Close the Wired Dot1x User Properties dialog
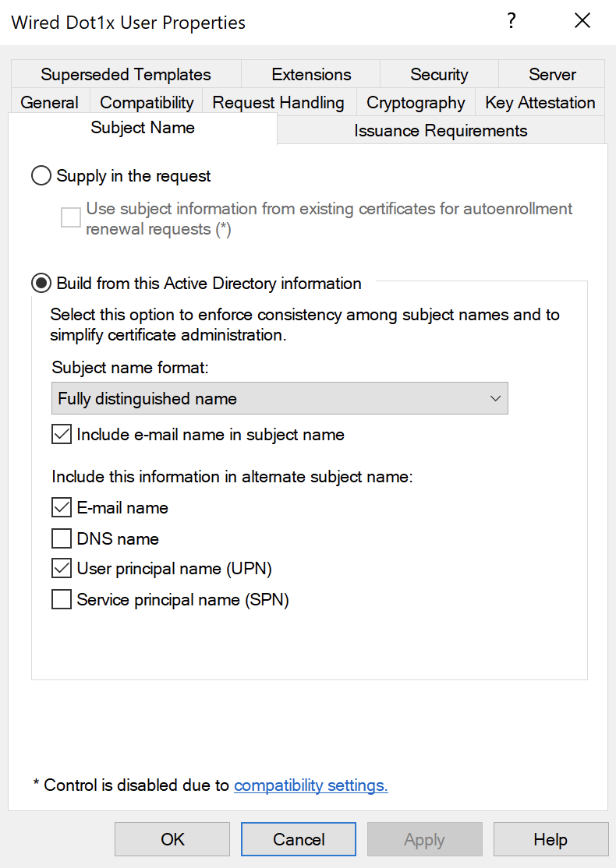This screenshot has width=616, height=868. [582, 21]
